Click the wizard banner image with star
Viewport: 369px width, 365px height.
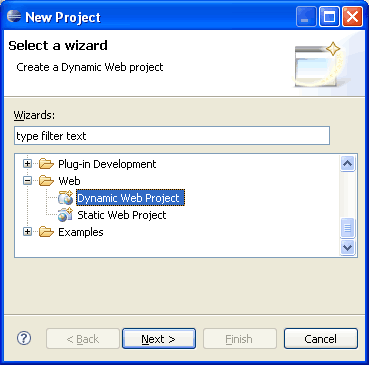coord(317,65)
